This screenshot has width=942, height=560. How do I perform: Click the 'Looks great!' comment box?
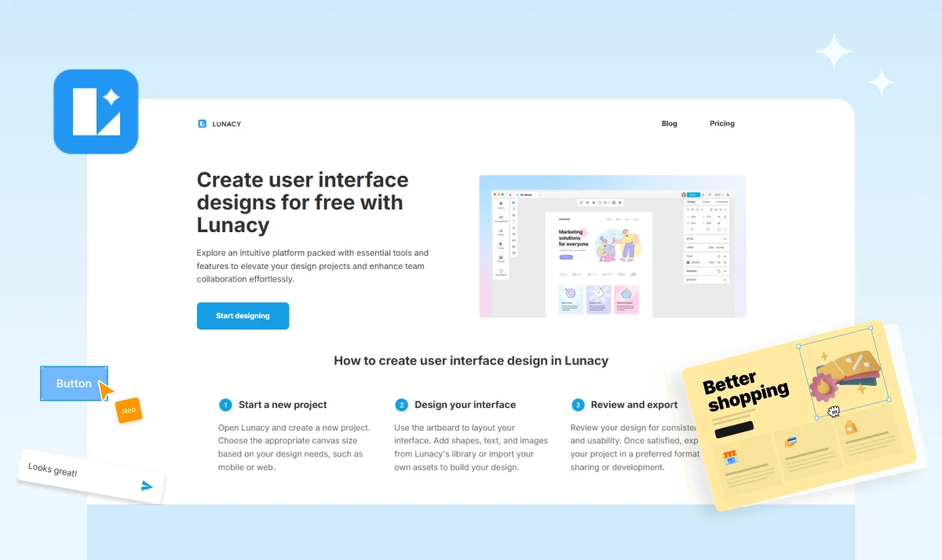pos(91,476)
